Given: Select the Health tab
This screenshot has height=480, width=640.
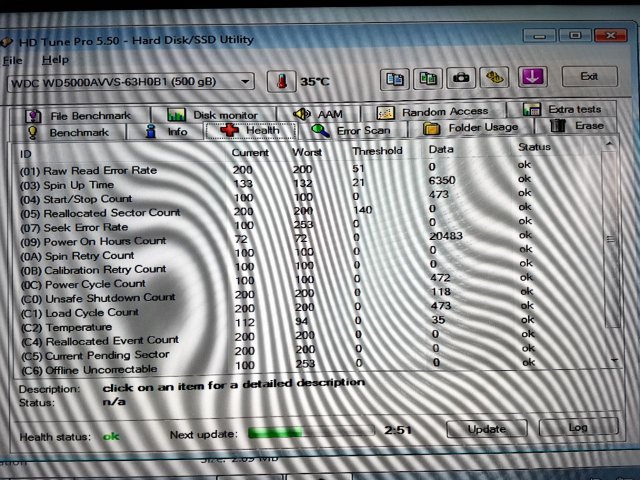Looking at the screenshot, I should click(251, 131).
